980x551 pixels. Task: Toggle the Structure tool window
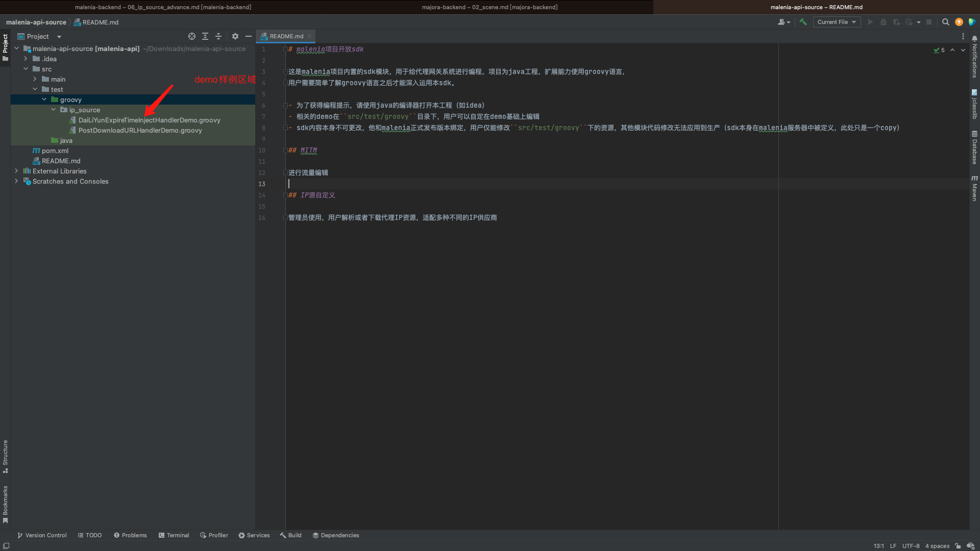(x=5, y=456)
